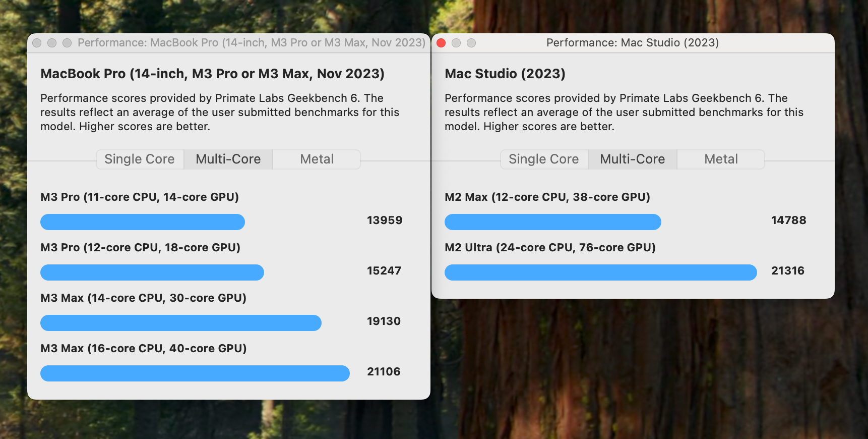Click the M3 Pro 12-core score bar
The image size is (868, 439).
[x=152, y=272]
